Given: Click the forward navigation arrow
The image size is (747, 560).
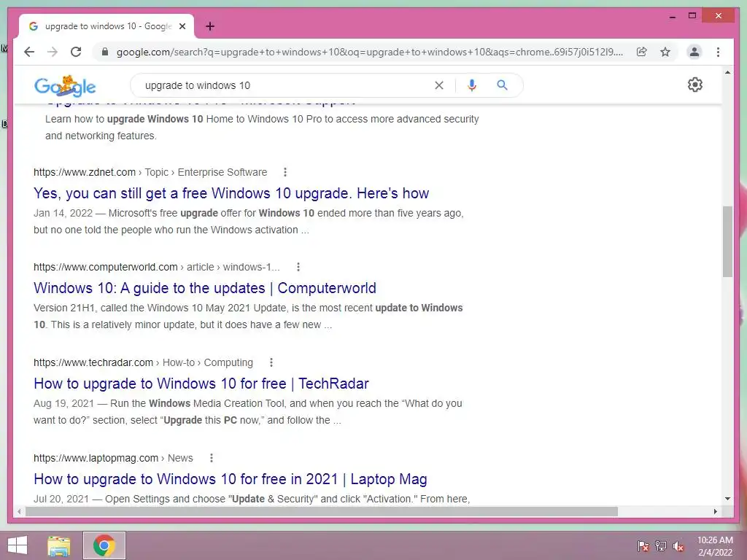Looking at the screenshot, I should (x=53, y=52).
